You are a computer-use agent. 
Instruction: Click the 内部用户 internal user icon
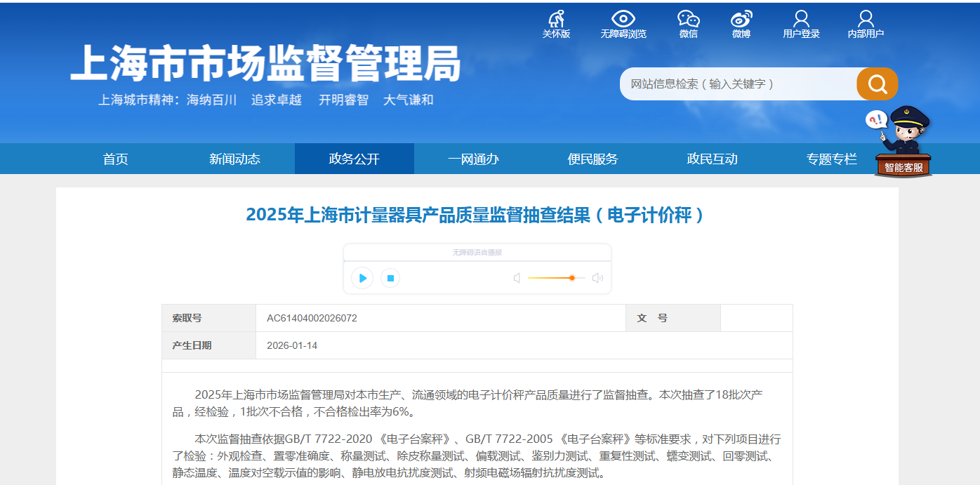coord(866,24)
